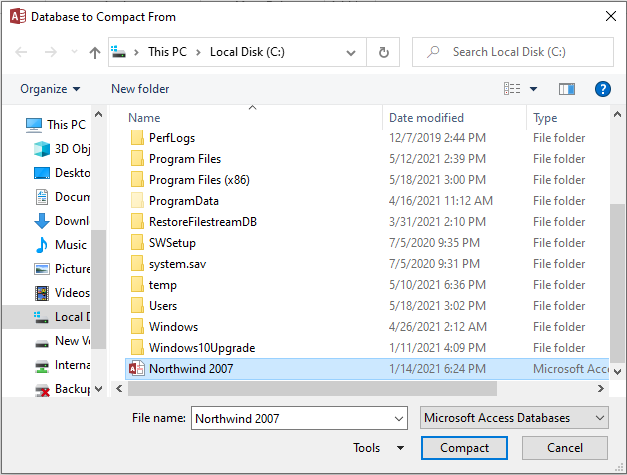Go up one folder level arrow
The height and width of the screenshot is (475, 627).
point(95,52)
